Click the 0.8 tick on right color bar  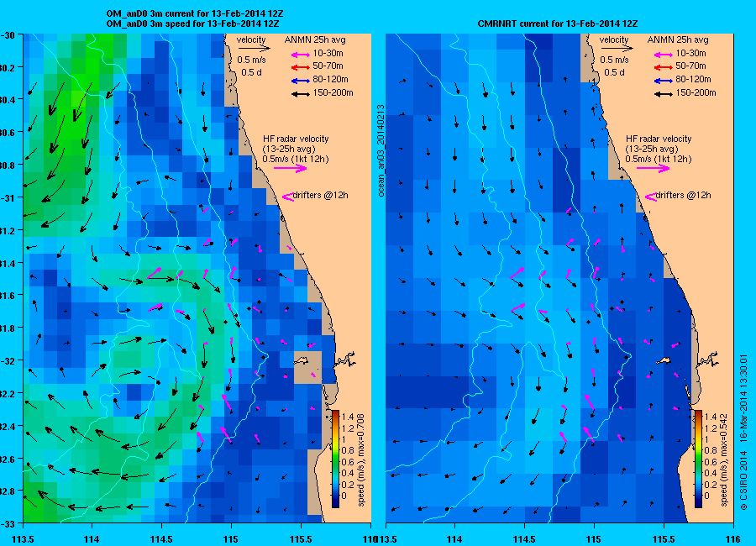pos(710,450)
